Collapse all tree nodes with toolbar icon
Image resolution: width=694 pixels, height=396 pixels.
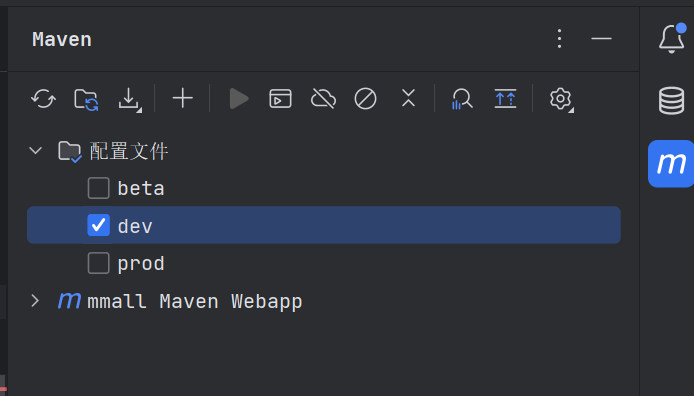[x=408, y=98]
